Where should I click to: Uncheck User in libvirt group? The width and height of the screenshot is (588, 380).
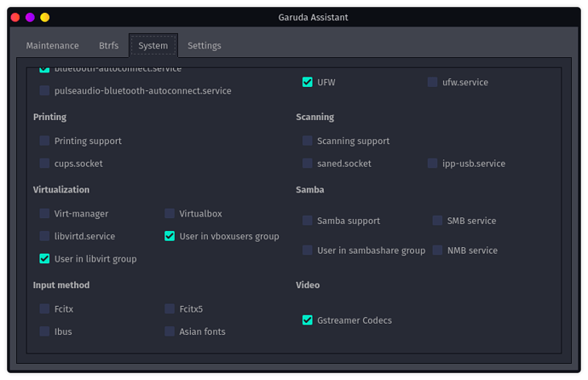44,258
